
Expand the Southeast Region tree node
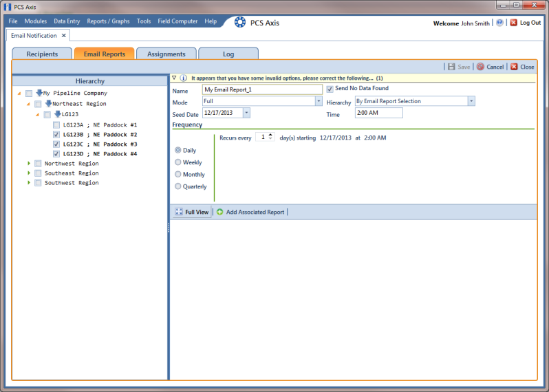click(29, 173)
